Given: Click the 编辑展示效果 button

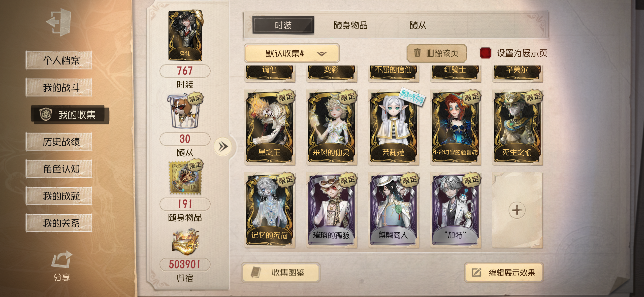Looking at the screenshot, I should 504,272.
